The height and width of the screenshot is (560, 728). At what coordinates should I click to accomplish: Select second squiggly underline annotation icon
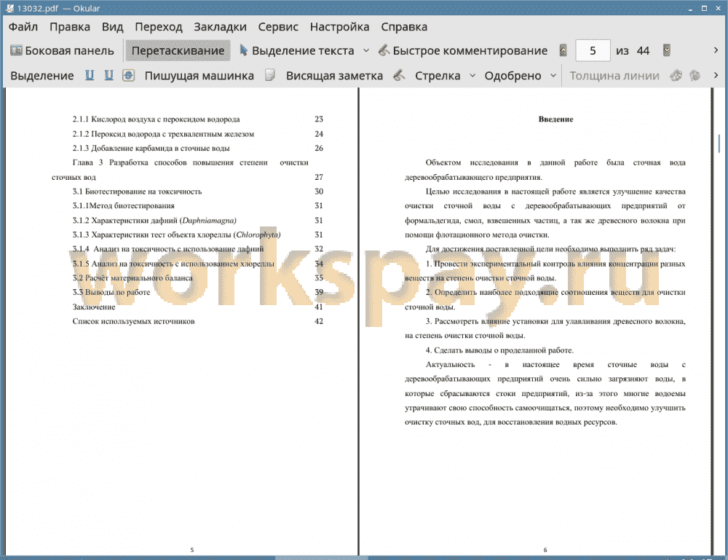coord(108,75)
